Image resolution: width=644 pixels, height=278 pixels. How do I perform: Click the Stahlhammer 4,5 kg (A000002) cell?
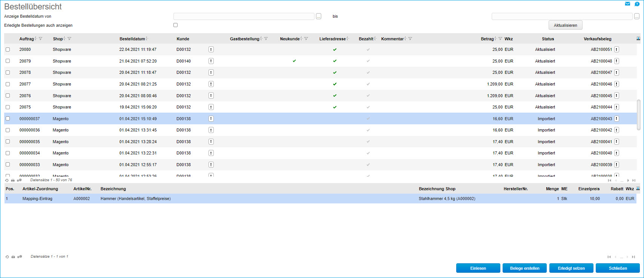tap(447, 199)
